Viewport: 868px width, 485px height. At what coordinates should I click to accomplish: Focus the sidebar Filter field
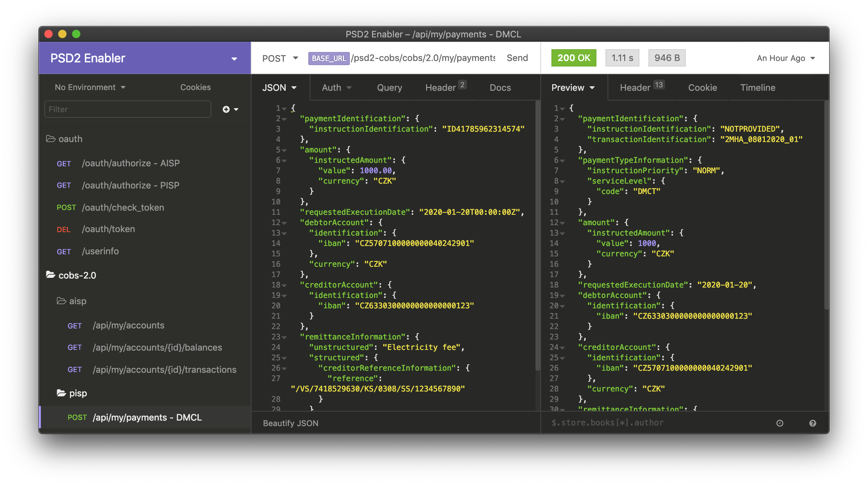[x=127, y=109]
